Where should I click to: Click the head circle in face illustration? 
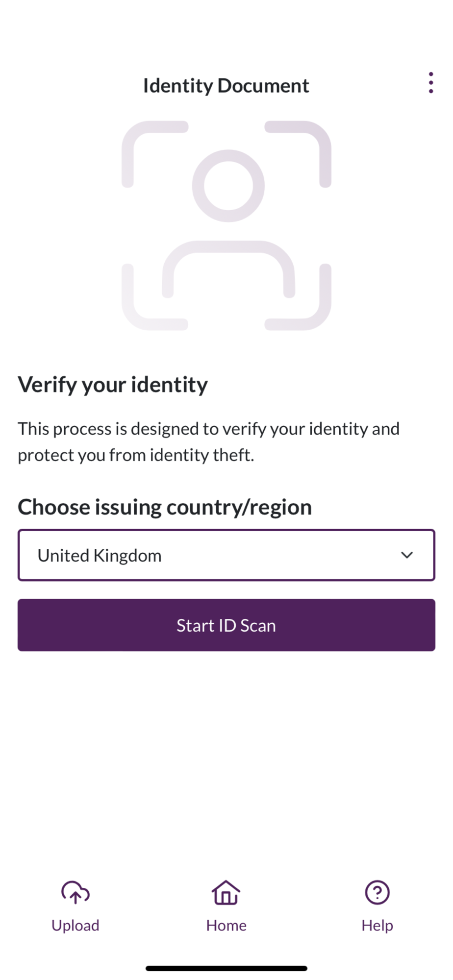point(228,186)
